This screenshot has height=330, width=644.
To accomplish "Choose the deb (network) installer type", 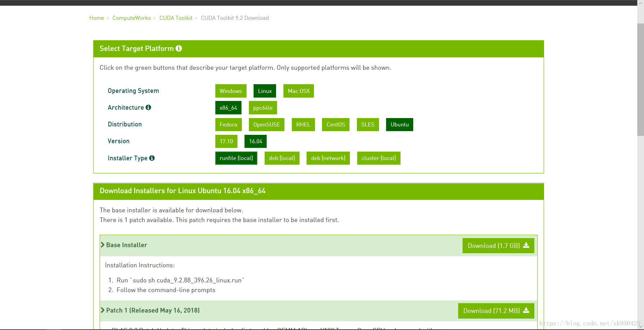I will tap(328, 158).
